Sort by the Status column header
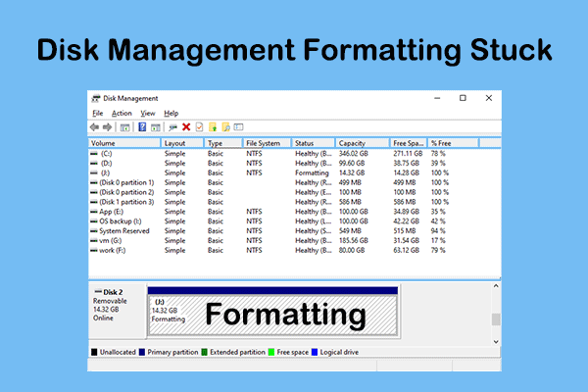588x392 pixels. point(314,143)
